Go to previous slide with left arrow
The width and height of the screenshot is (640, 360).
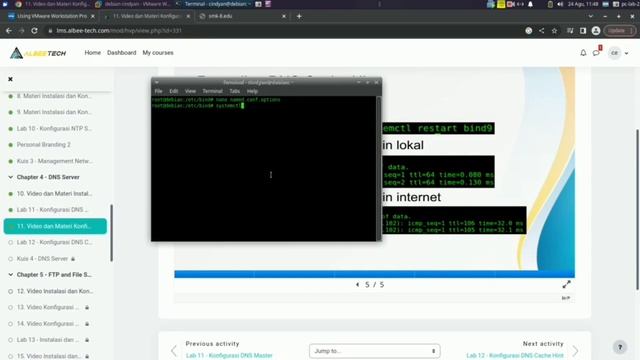[x=358, y=284]
